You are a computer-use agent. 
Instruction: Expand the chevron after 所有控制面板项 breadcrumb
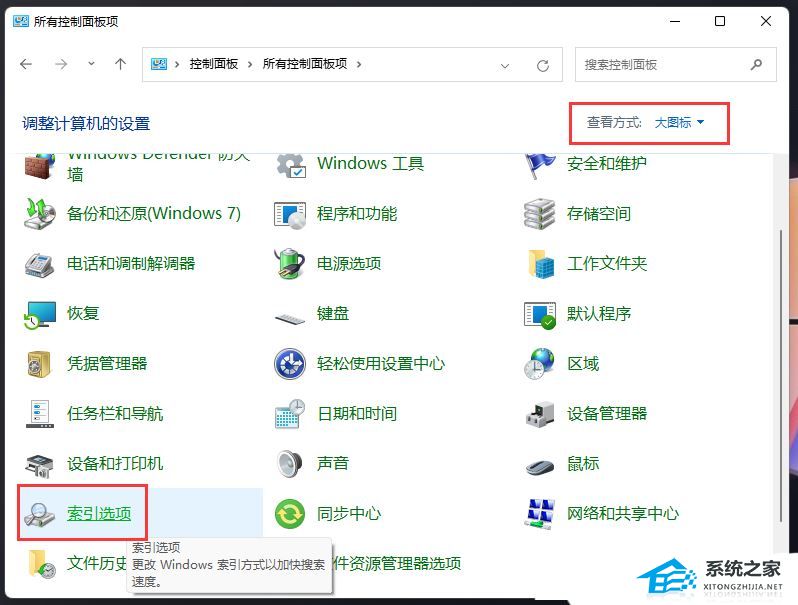(359, 64)
